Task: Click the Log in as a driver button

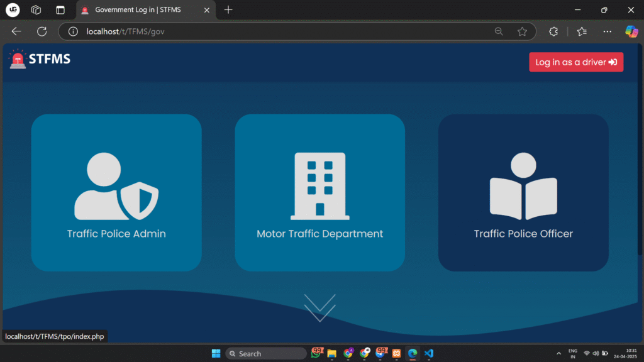Action: pyautogui.click(x=576, y=62)
